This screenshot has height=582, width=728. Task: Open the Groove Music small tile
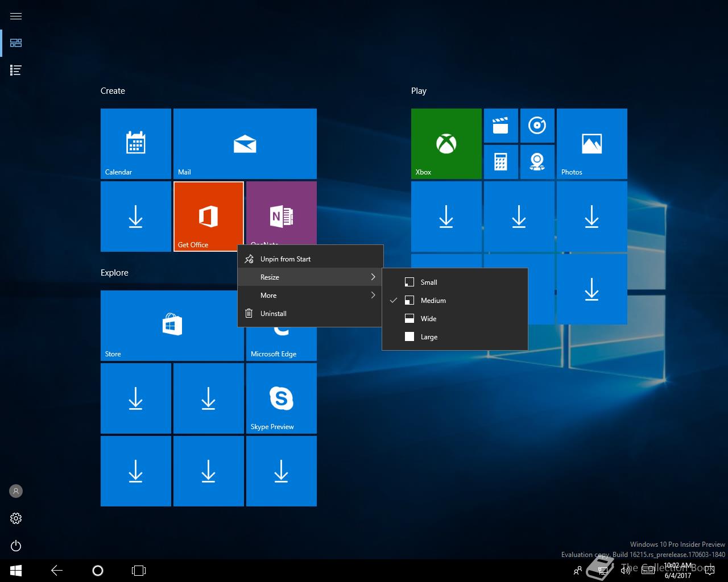click(537, 126)
